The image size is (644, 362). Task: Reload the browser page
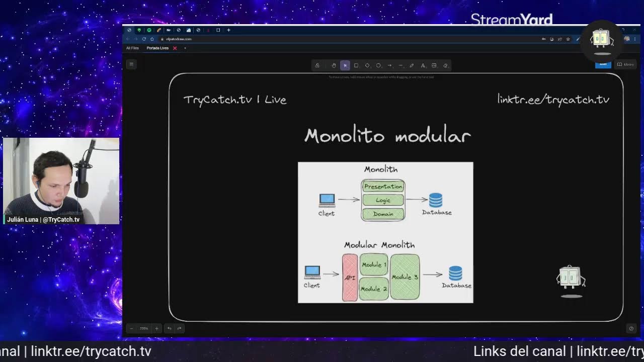(x=144, y=39)
